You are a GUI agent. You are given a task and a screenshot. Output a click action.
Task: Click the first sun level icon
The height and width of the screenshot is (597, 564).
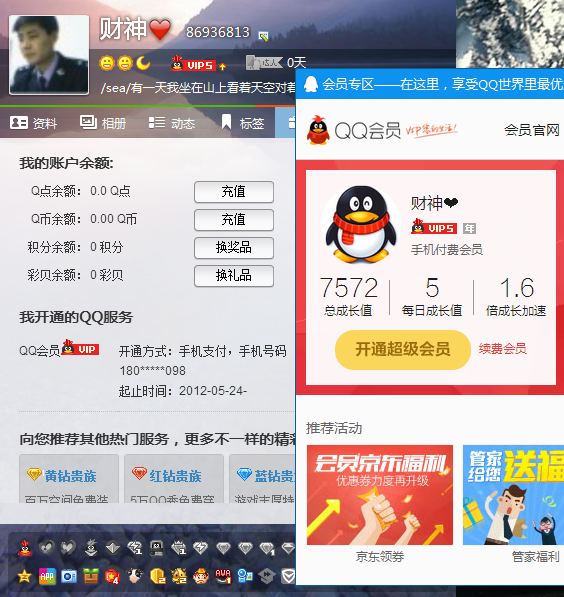(x=107, y=63)
